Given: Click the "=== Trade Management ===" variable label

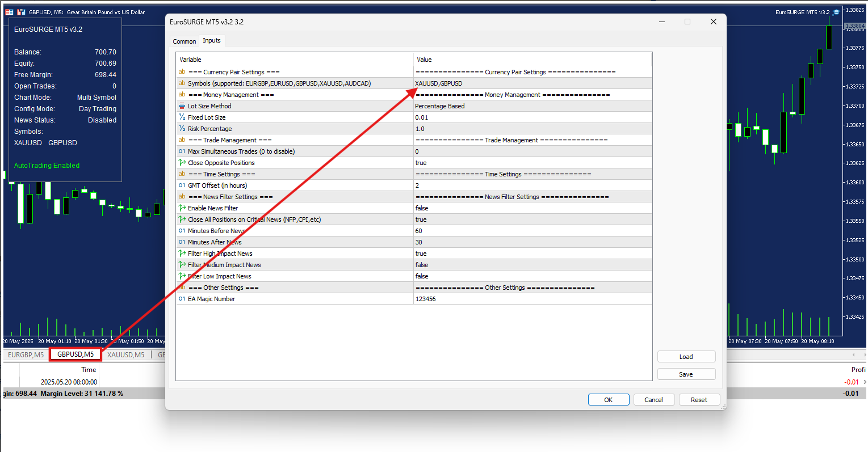Looking at the screenshot, I should point(230,140).
